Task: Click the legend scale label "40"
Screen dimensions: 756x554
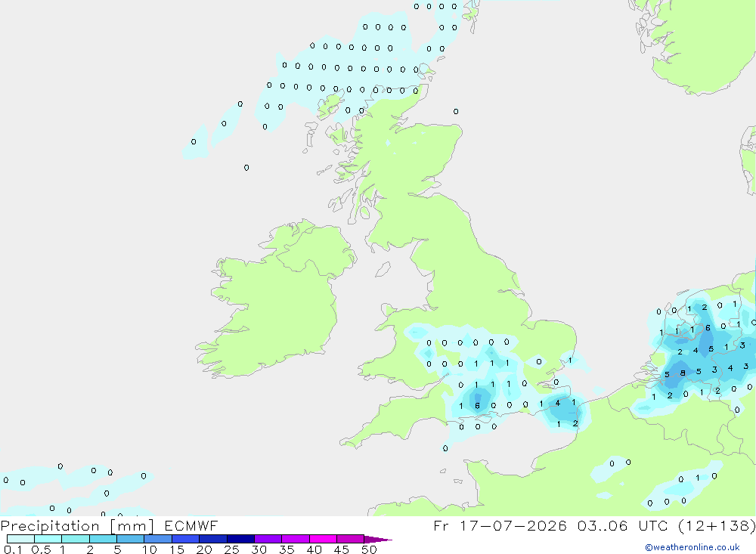Action: pyautogui.click(x=314, y=549)
